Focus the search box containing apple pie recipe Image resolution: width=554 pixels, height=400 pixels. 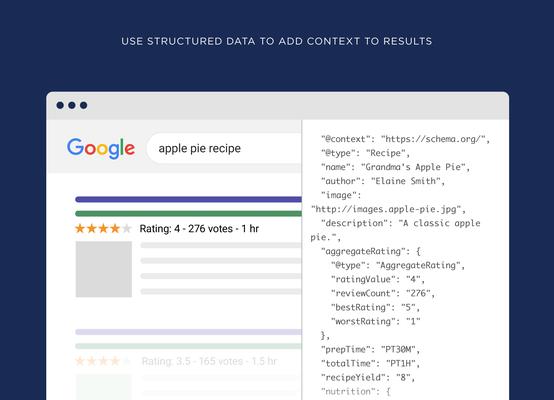coord(224,148)
